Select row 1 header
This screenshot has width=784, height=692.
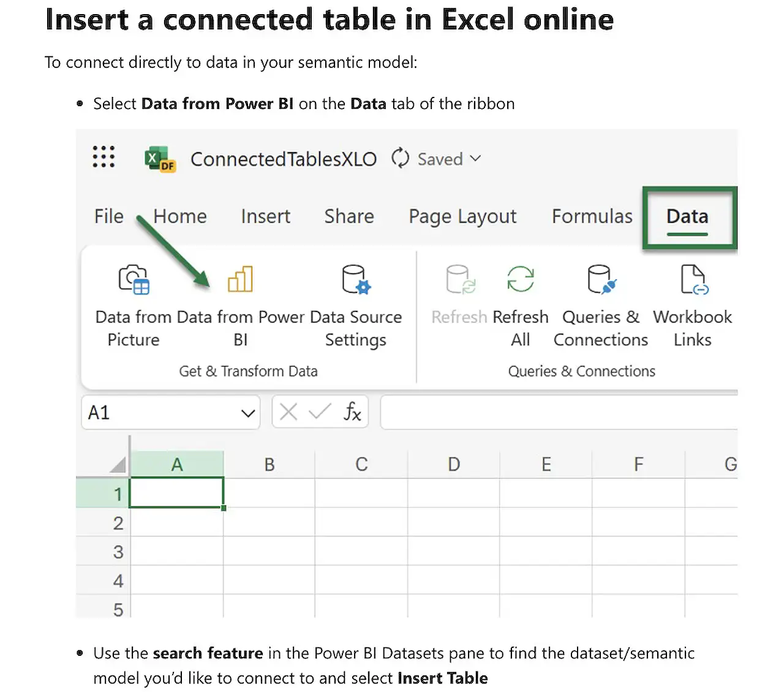103,493
